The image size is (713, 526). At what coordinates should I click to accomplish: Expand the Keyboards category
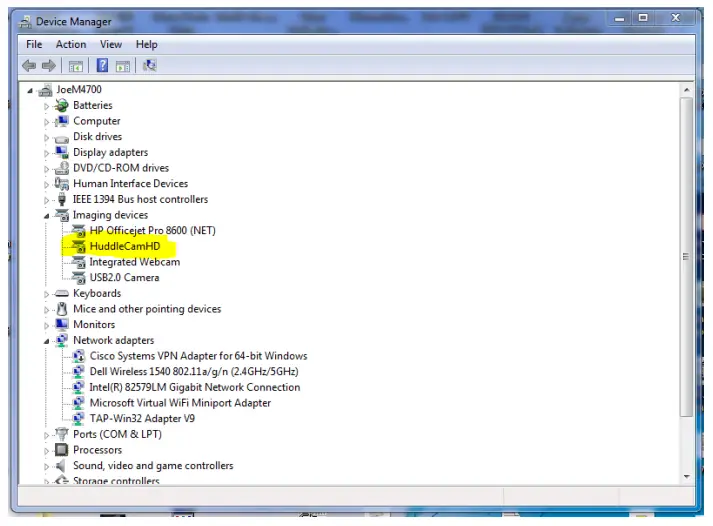pos(46,294)
